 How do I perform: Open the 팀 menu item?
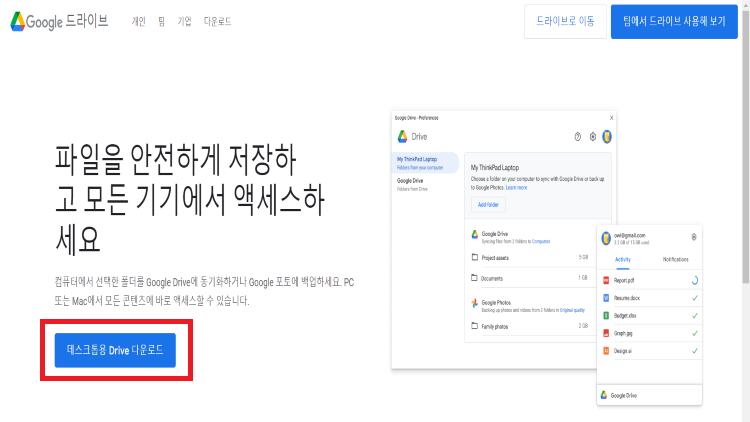(162, 21)
